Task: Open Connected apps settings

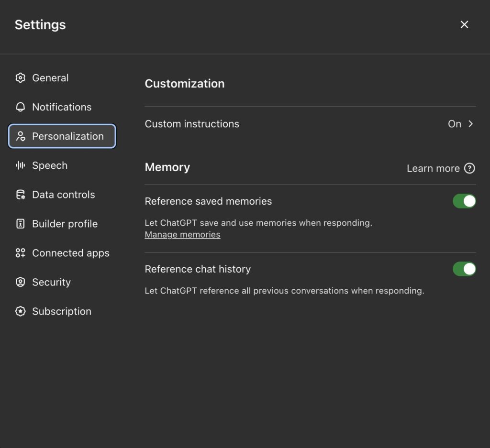Action: tap(62, 253)
